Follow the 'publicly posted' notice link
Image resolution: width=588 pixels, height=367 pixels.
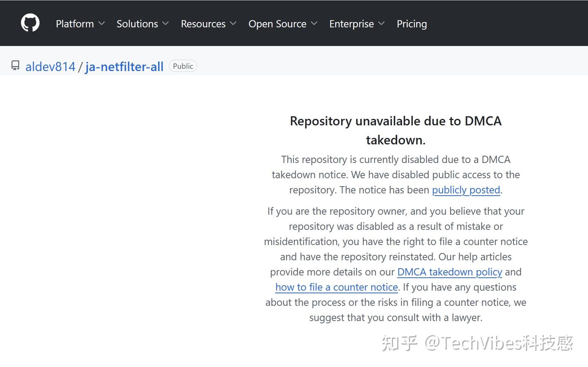[x=466, y=190]
